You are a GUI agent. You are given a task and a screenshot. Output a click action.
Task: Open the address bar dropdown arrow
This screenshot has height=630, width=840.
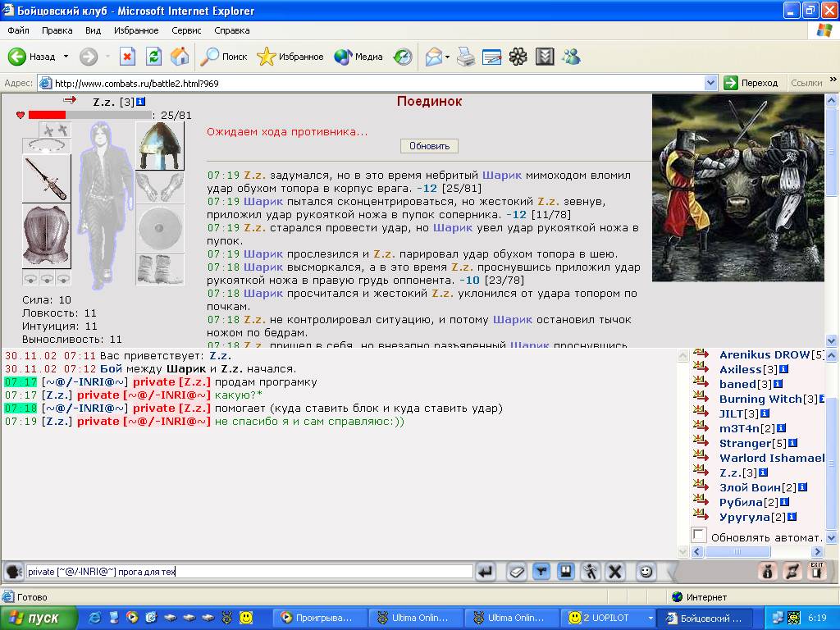[710, 83]
